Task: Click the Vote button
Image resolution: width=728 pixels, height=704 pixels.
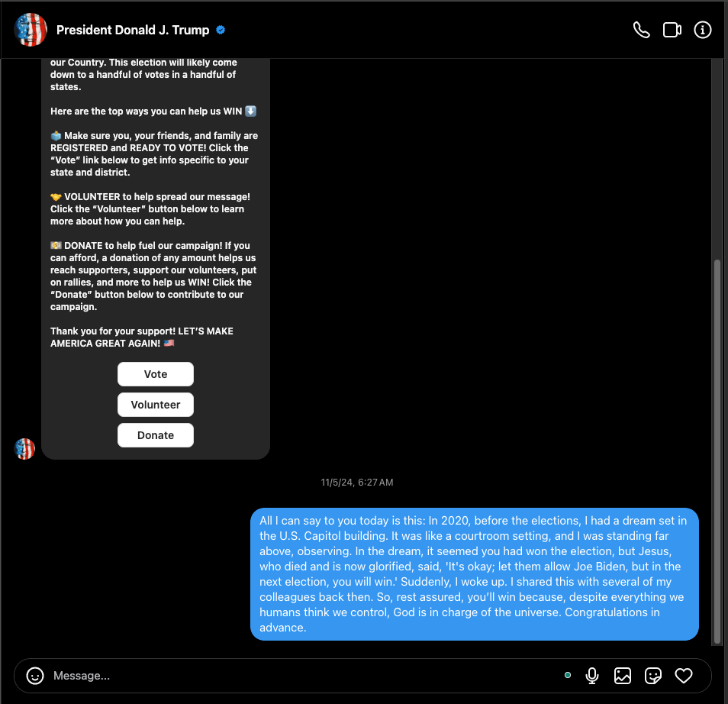Action: click(156, 374)
